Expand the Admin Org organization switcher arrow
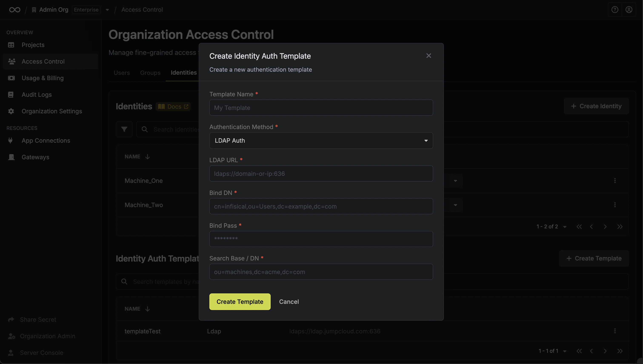The image size is (643, 364). (107, 10)
